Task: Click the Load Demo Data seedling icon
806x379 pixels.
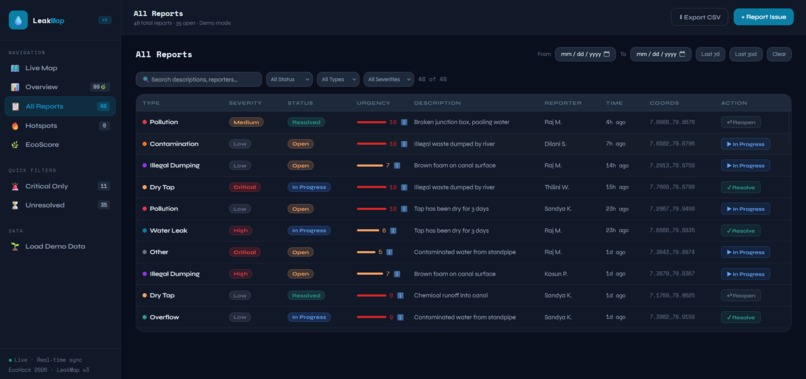Action: click(15, 246)
